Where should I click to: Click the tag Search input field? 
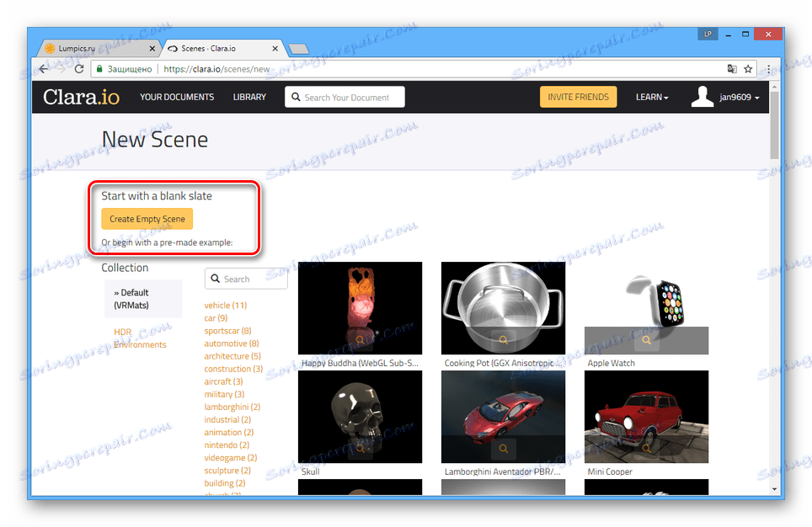246,279
